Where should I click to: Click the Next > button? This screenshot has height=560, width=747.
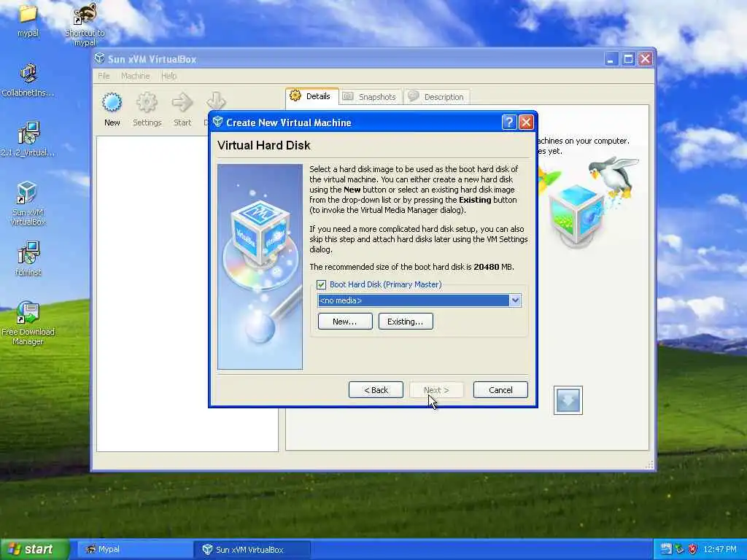[436, 390]
